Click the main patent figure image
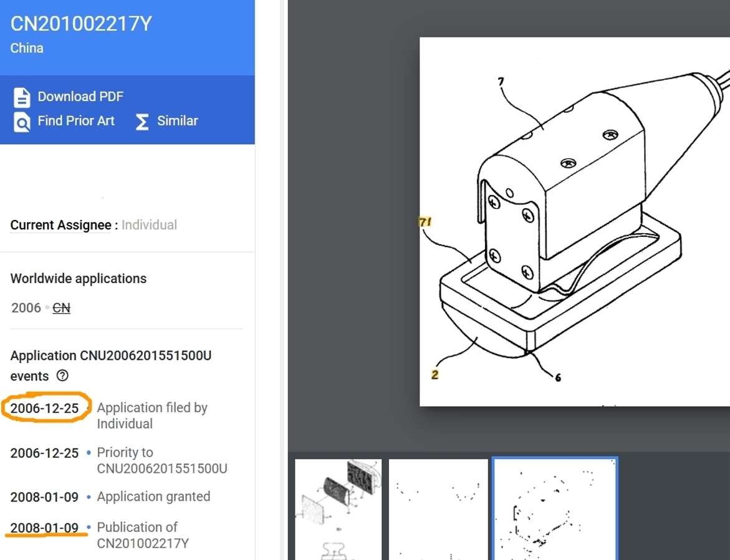The image size is (730, 560). click(575, 222)
